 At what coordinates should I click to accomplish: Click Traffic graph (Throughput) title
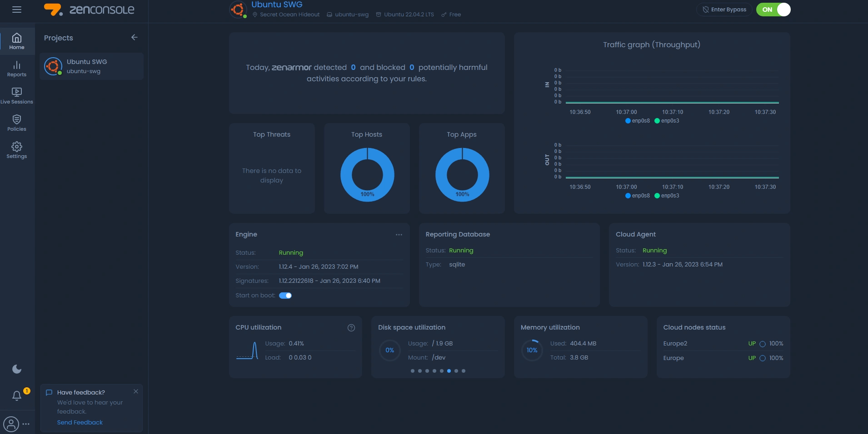coord(652,44)
